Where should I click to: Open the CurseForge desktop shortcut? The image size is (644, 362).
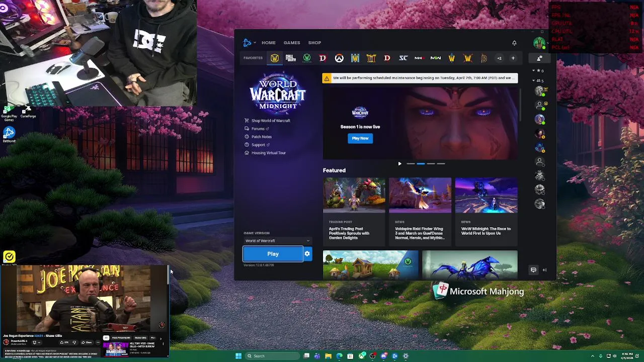click(28, 112)
